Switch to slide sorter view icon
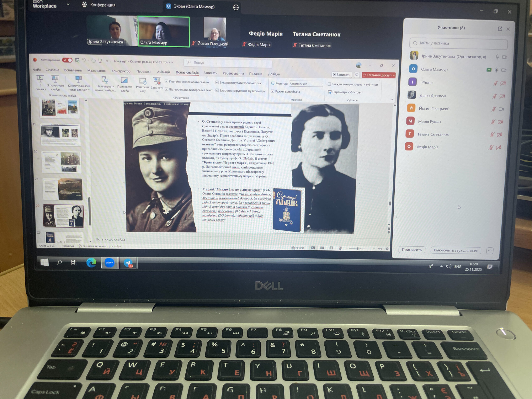 click(322, 248)
